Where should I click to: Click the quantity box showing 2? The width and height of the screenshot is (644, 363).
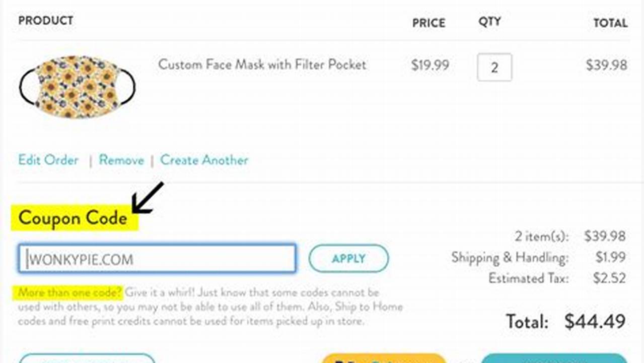493,67
